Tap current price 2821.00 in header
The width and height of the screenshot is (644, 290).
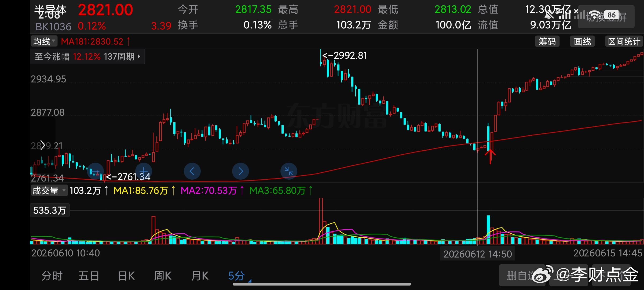point(105,10)
